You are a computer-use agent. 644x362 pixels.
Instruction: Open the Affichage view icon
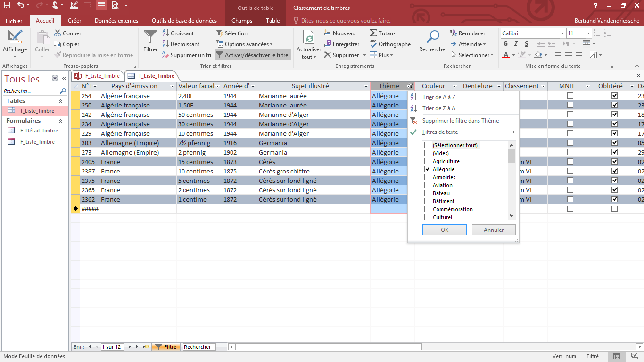[15, 37]
